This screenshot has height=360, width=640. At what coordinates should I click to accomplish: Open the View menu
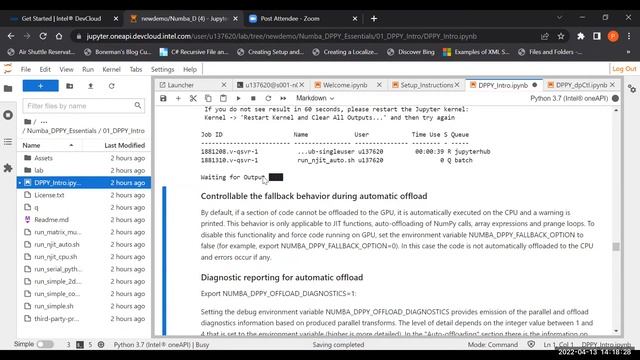(67, 69)
